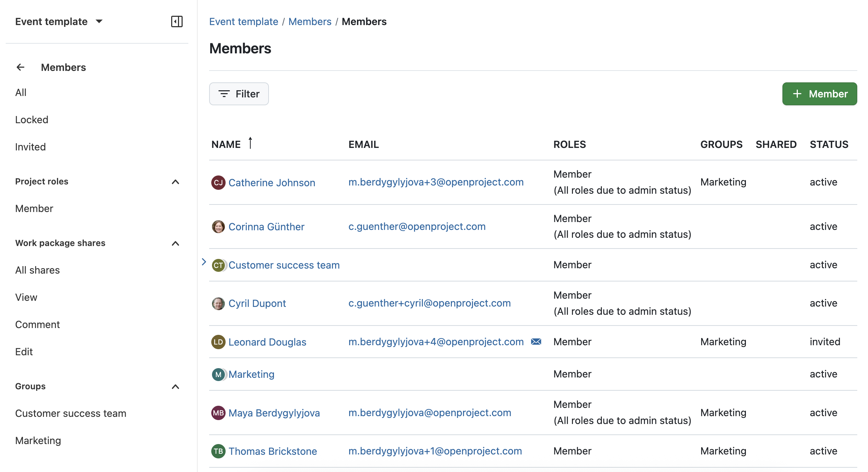Image resolution: width=868 pixels, height=472 pixels.
Task: Click Catherine Johnson's CJ avatar
Action: [x=218, y=182]
